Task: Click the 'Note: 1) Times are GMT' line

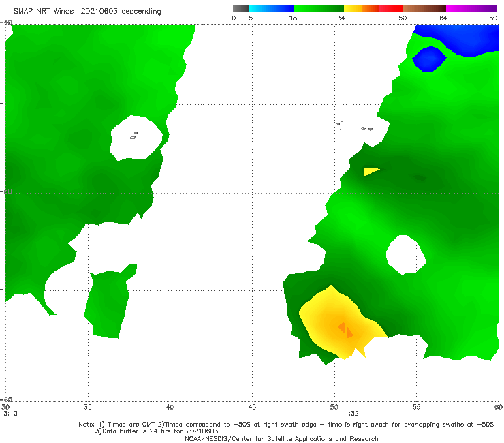Action: (x=286, y=425)
